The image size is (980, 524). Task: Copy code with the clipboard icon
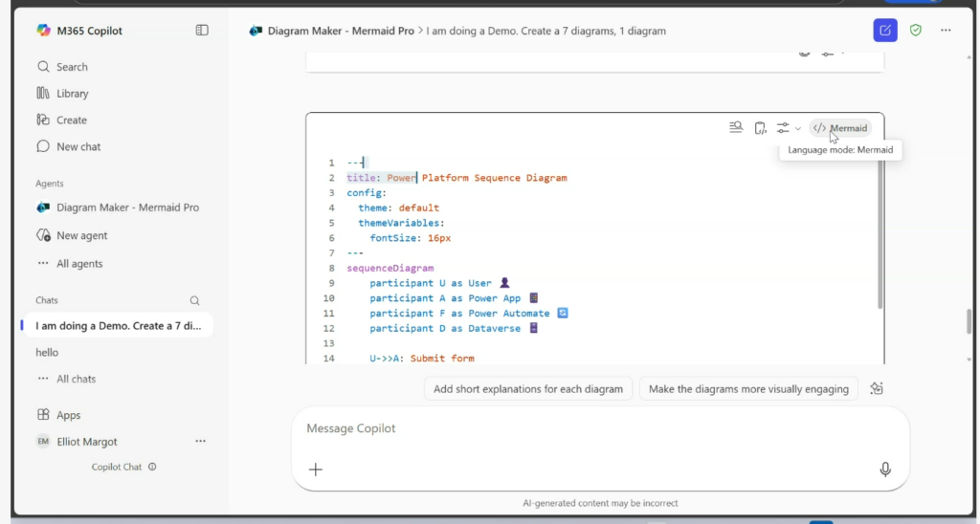[x=760, y=128]
